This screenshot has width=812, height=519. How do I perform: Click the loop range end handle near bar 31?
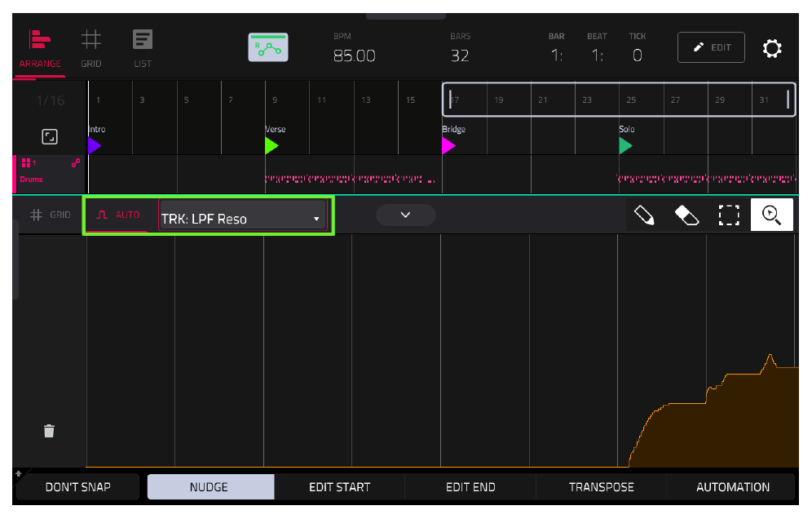pyautogui.click(x=788, y=100)
